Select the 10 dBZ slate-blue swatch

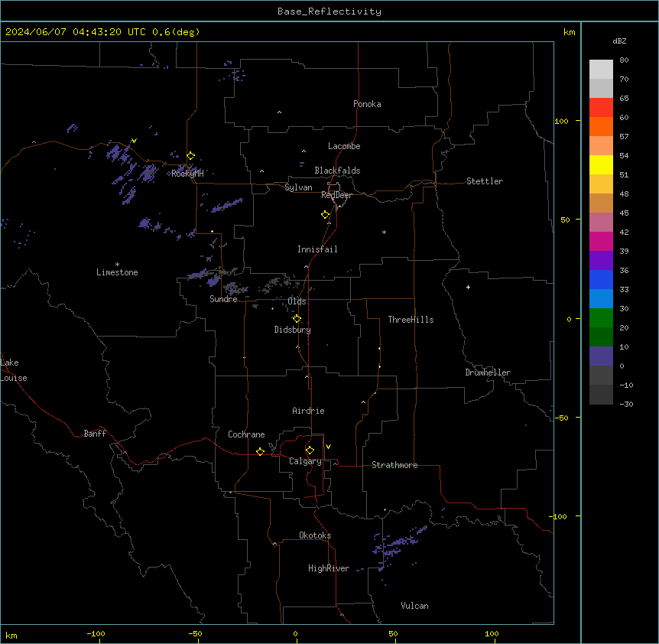[x=601, y=356]
